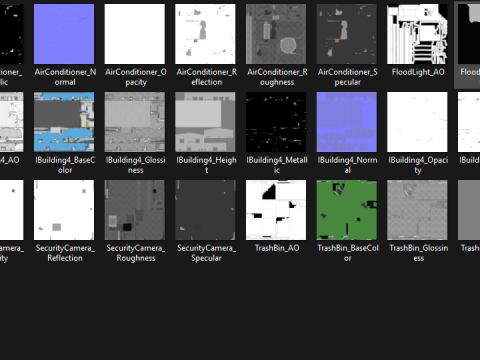The width and height of the screenshot is (480, 360).
Task: Click the 'AirConditioner_Reflection' file name label
Action: 207,77
